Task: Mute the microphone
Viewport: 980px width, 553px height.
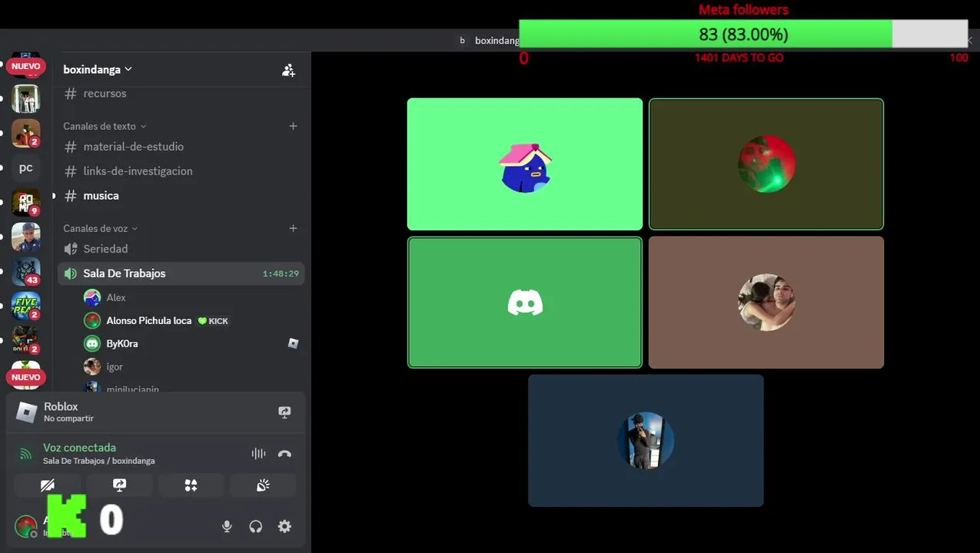Action: [x=227, y=526]
